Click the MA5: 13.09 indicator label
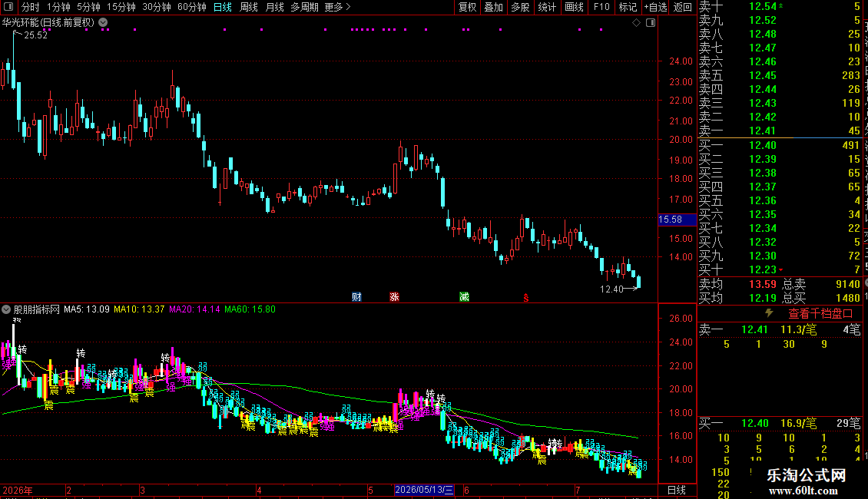The image size is (868, 499). point(87,309)
